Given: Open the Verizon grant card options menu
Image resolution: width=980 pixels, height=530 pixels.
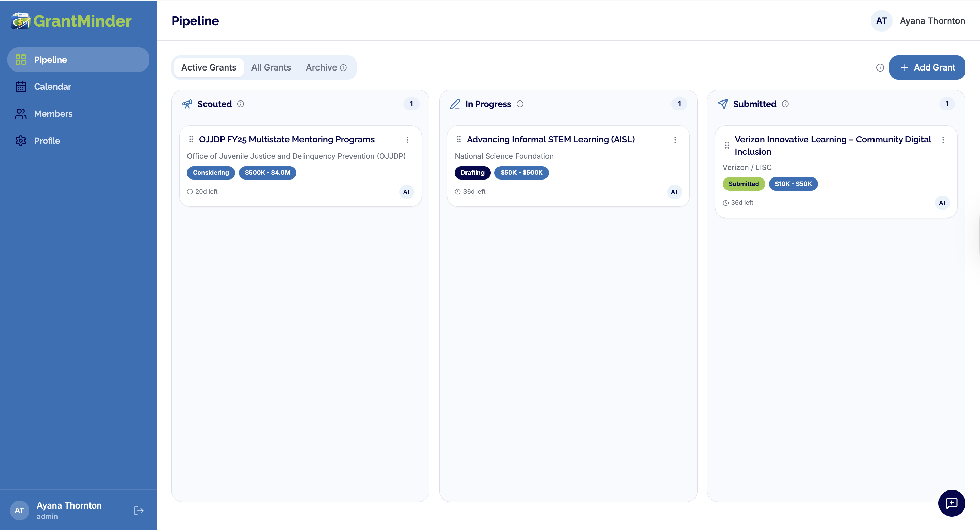Looking at the screenshot, I should coord(943,140).
